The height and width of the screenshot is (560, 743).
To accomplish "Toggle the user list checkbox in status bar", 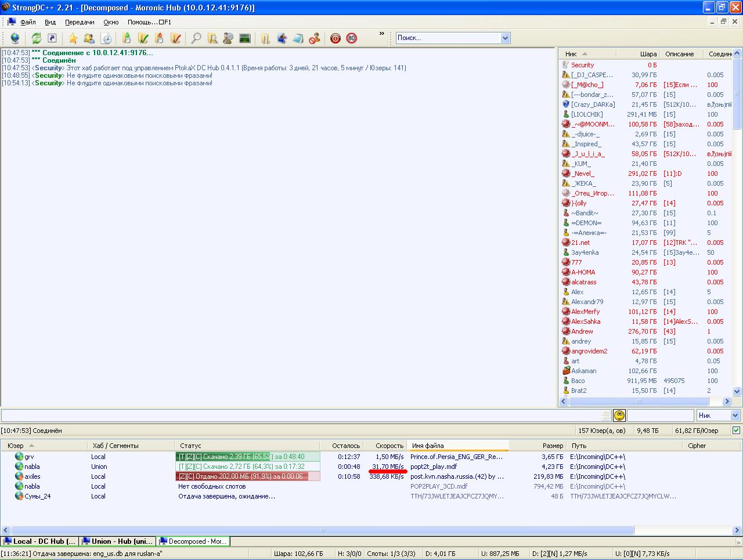I will pyautogui.click(x=736, y=431).
